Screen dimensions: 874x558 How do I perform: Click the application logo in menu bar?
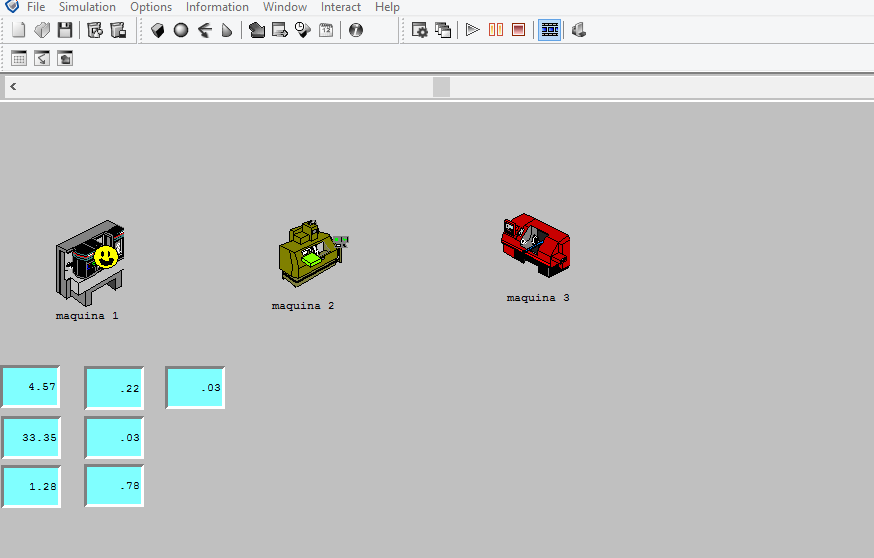12,6
